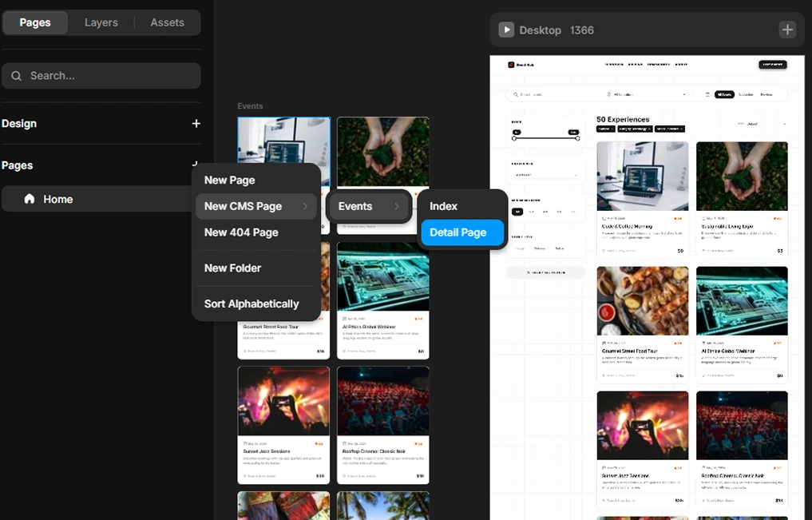Screen dimensions: 812x520
Task: Click the Search input field
Action: (x=101, y=76)
